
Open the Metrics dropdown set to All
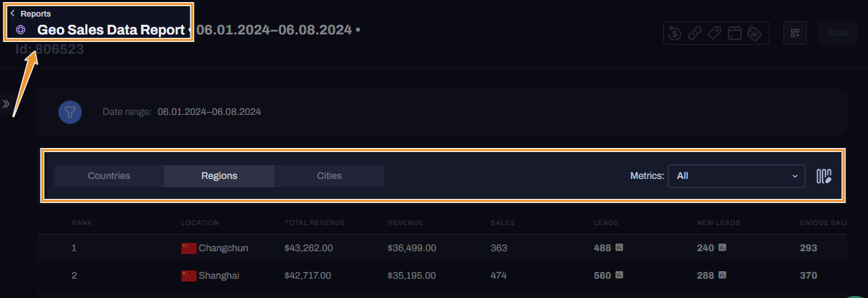pyautogui.click(x=736, y=176)
